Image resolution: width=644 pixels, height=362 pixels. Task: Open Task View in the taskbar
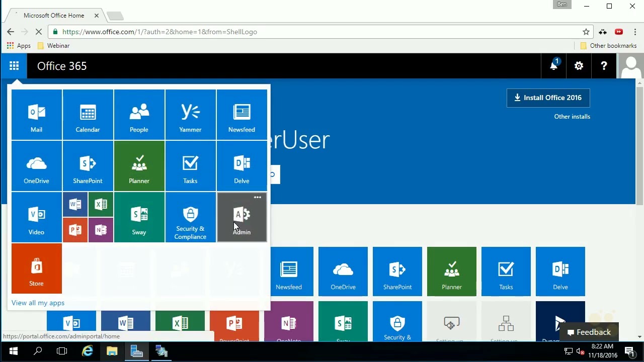(x=62, y=351)
